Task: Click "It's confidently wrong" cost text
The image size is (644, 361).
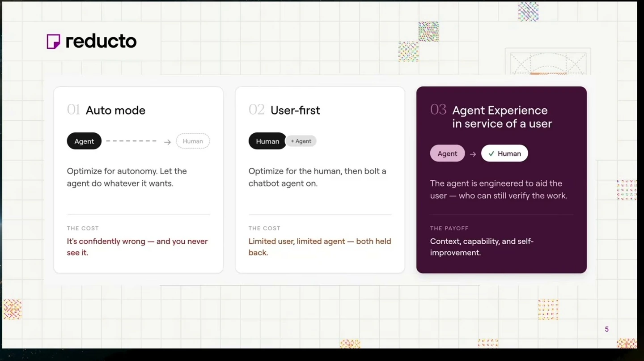Action: 137,247
